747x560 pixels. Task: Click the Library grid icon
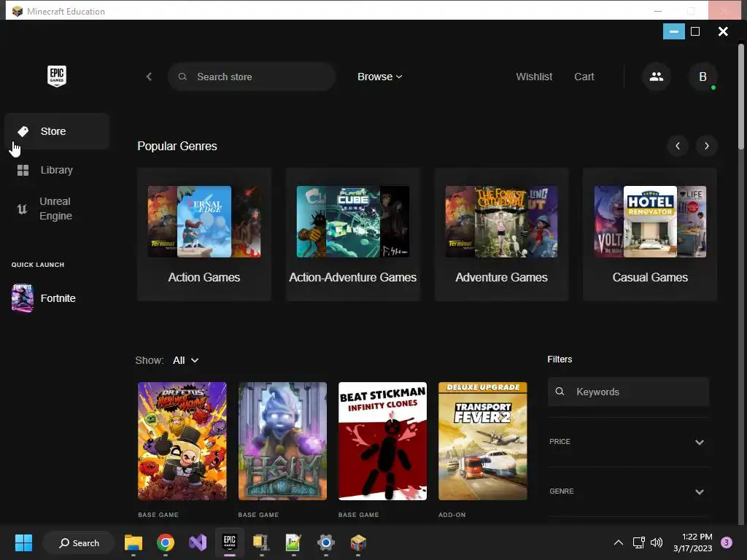[23, 170]
